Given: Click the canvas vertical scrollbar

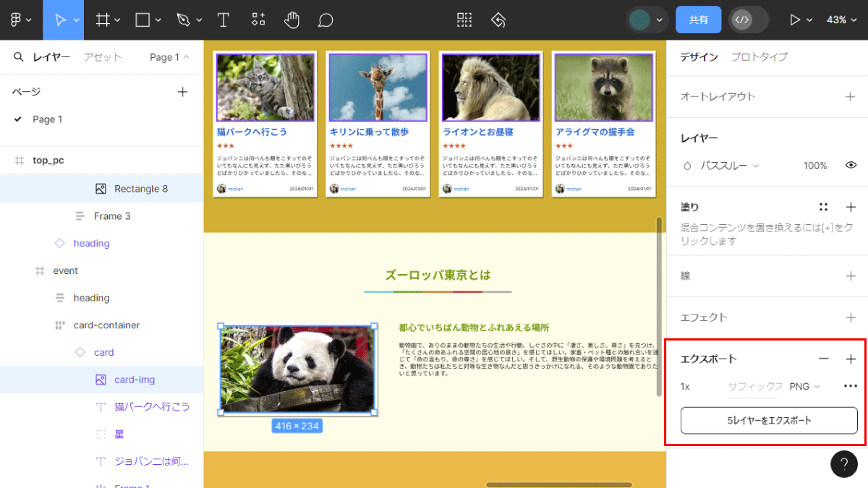Looking at the screenshot, I should [658, 306].
